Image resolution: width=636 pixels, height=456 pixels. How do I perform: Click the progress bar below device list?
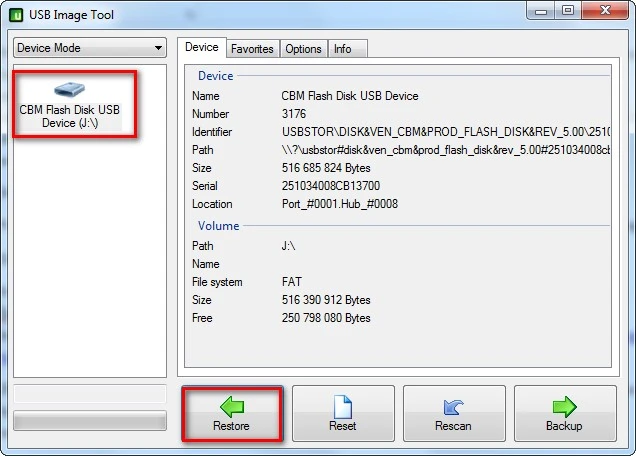[x=90, y=420]
